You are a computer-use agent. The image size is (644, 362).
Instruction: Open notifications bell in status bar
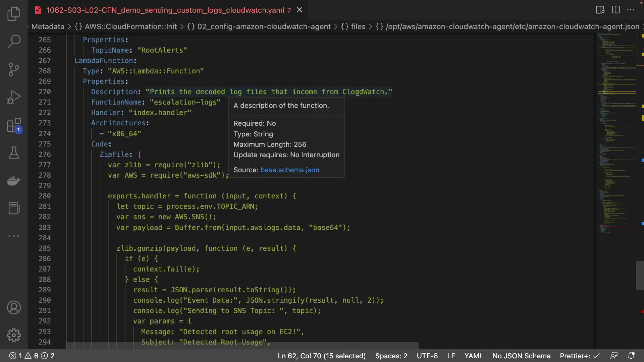631,356
